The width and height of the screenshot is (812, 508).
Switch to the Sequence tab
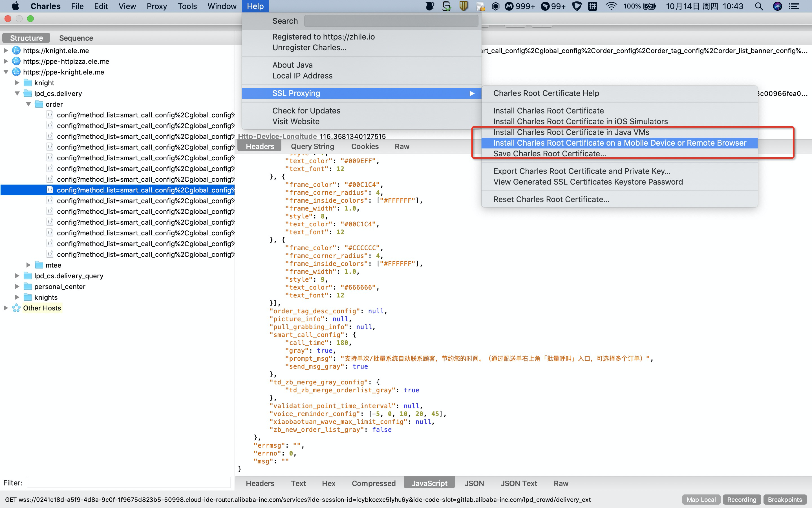pyautogui.click(x=76, y=38)
